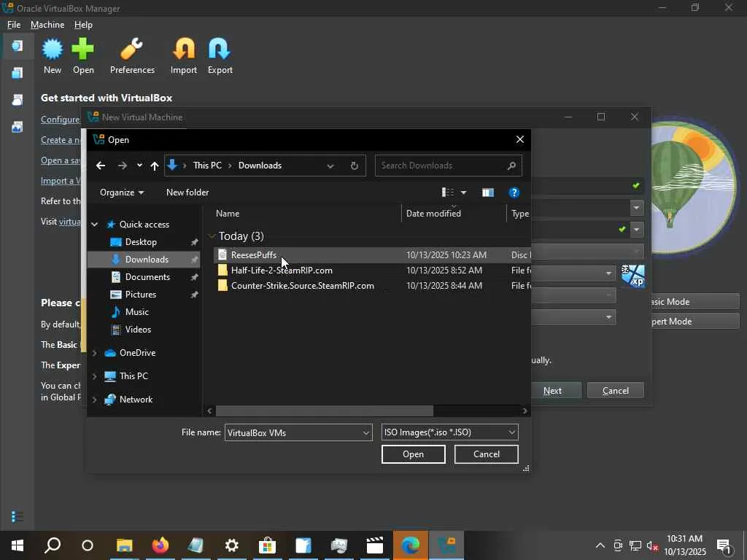Sort by the Date modified column header
This screenshot has width=747, height=560.
[454, 214]
